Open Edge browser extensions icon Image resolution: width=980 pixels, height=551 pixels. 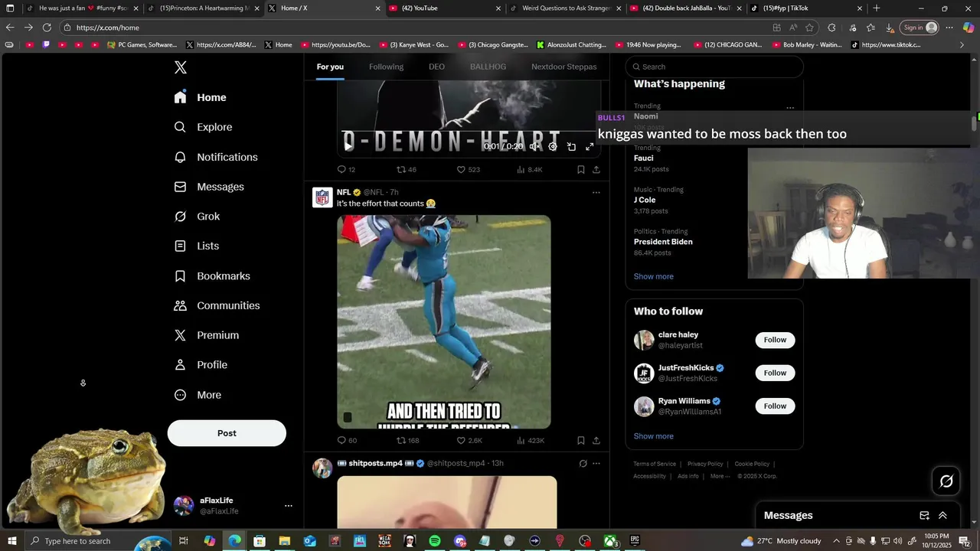pos(831,28)
